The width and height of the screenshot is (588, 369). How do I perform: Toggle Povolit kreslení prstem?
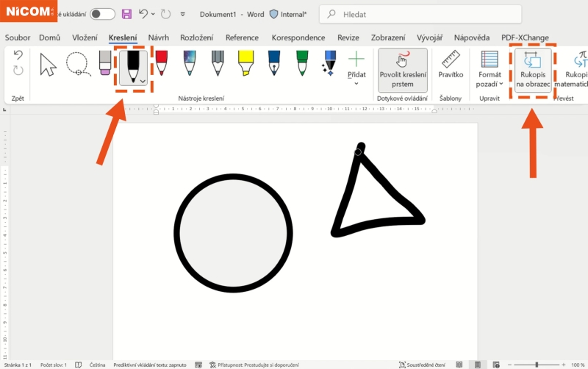(x=402, y=70)
